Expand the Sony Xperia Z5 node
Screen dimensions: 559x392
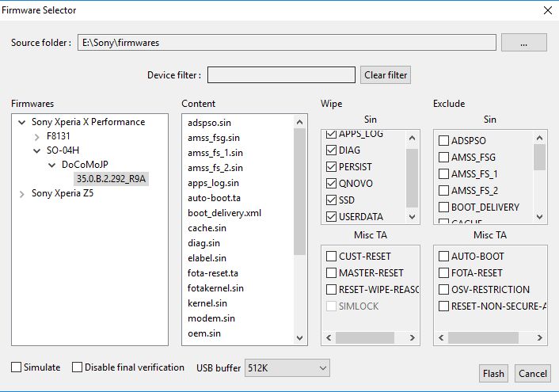(21, 193)
